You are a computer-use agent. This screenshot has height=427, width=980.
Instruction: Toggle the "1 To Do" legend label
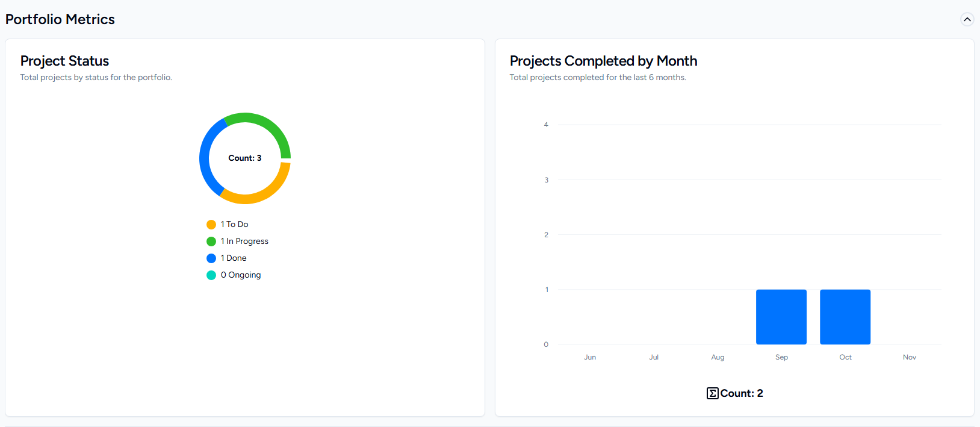point(235,224)
